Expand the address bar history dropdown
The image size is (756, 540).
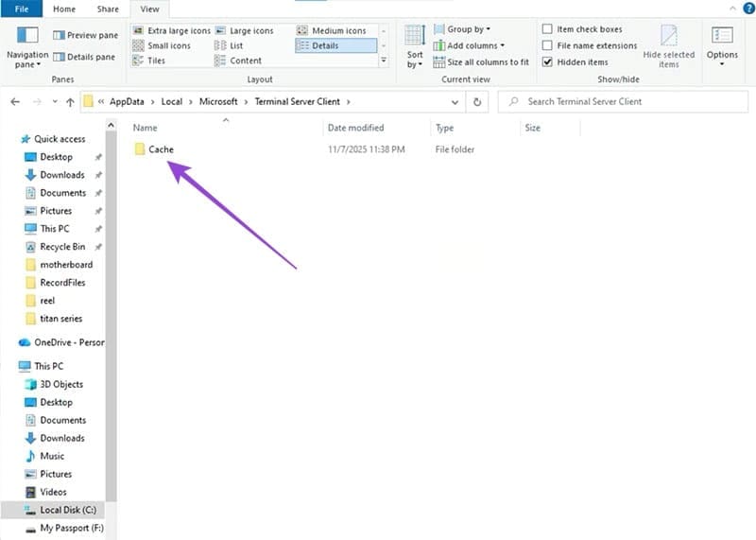tap(455, 102)
